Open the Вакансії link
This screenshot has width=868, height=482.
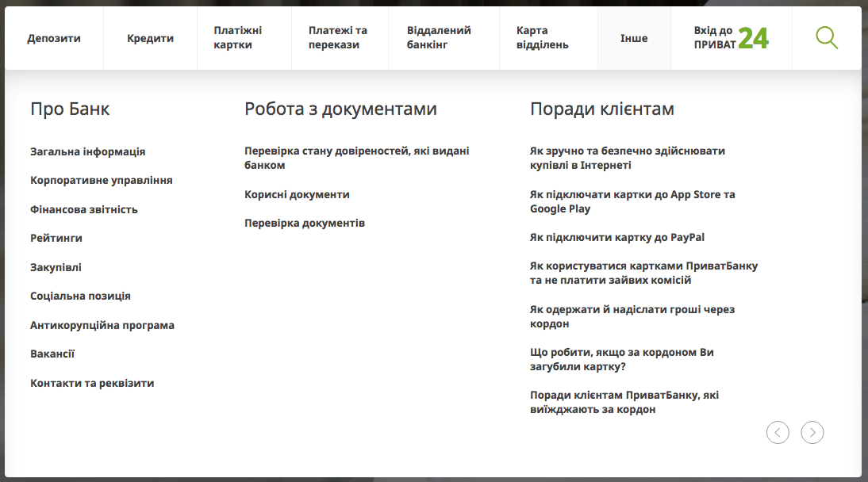tap(52, 354)
